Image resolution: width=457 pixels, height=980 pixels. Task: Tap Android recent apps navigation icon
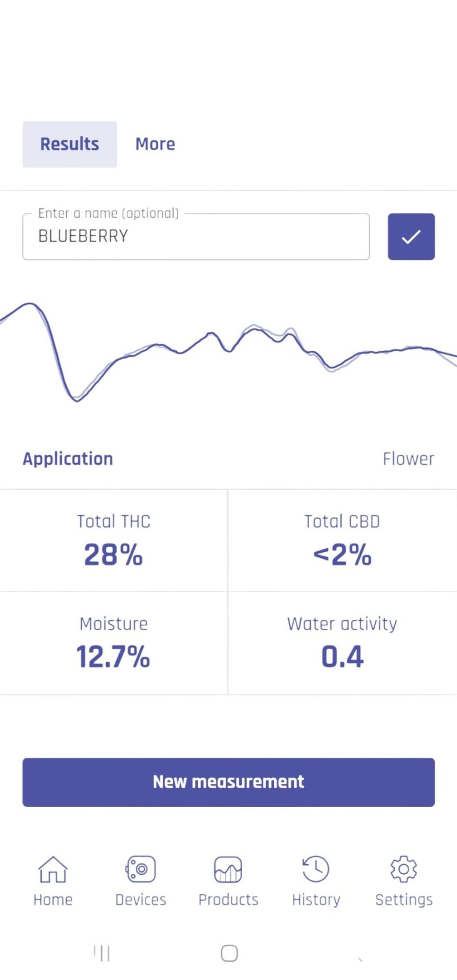pyautogui.click(x=102, y=953)
